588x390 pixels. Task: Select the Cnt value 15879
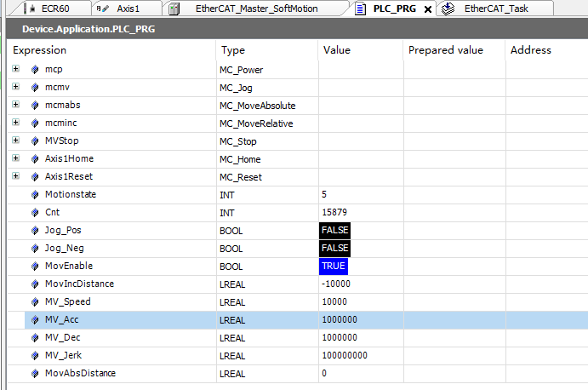pos(334,212)
